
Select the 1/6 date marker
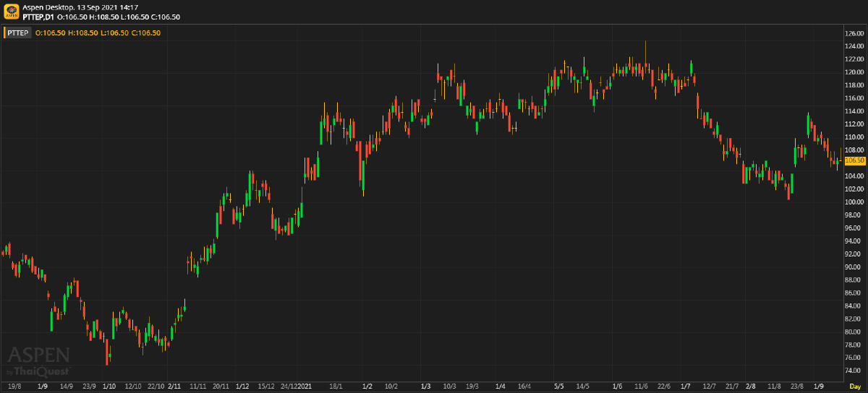[617, 386]
